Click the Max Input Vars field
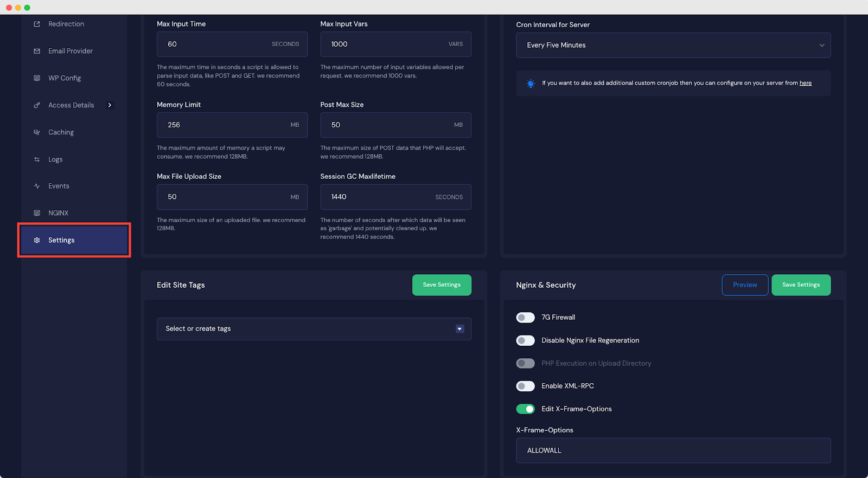 (x=395, y=44)
